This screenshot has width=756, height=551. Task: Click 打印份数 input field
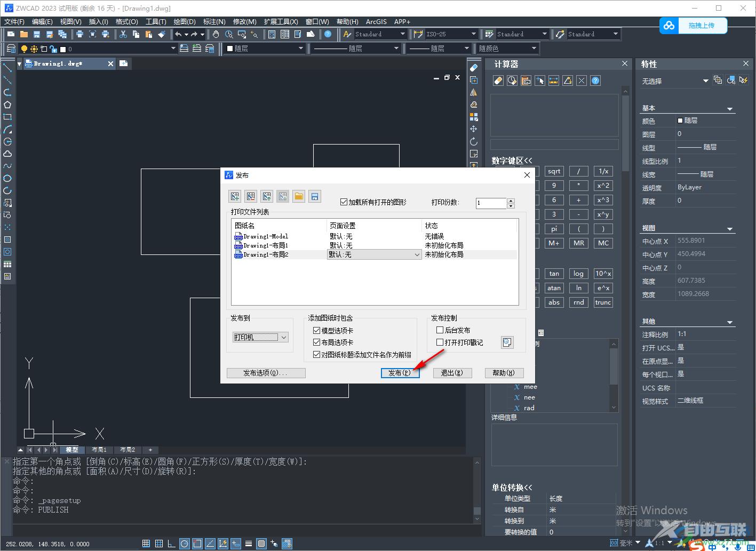491,203
